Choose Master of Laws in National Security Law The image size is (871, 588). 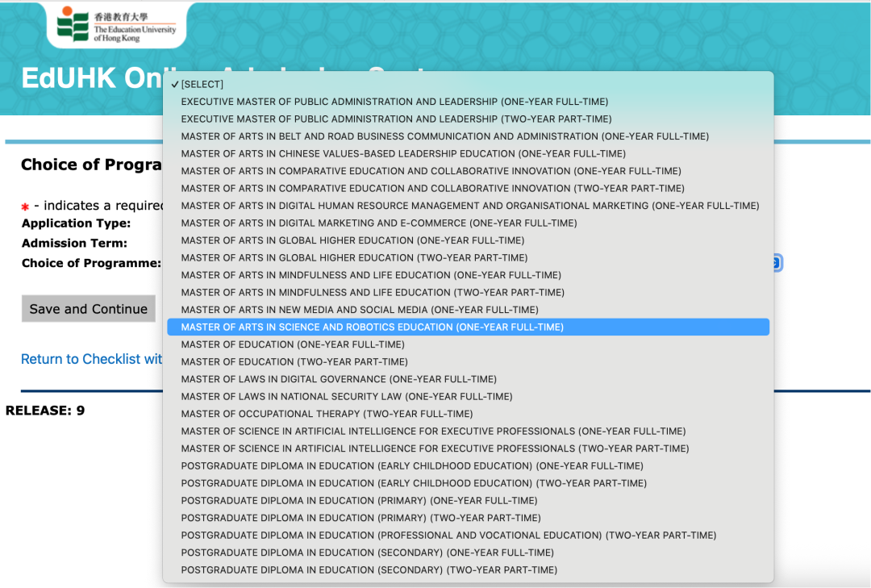coord(347,397)
